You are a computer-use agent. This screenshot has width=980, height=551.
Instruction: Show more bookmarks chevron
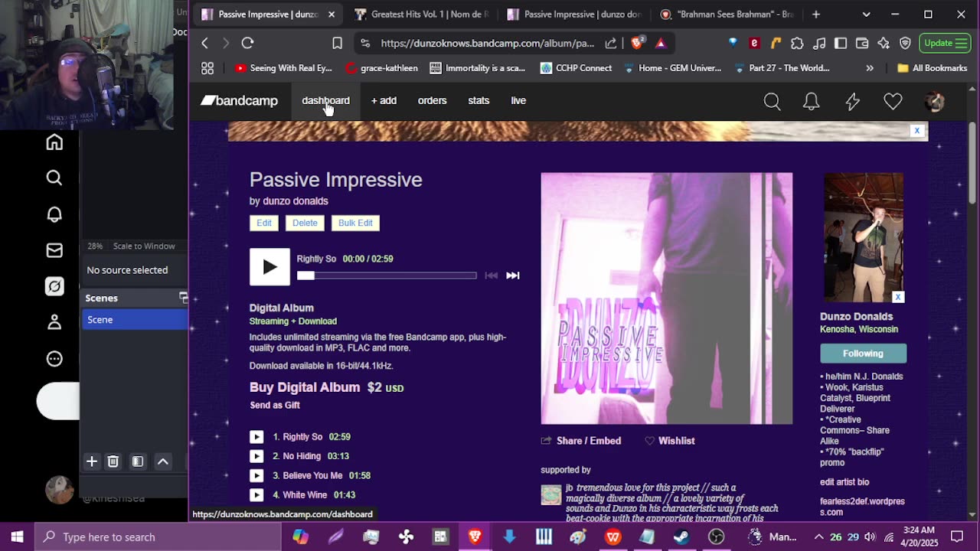[x=870, y=68]
